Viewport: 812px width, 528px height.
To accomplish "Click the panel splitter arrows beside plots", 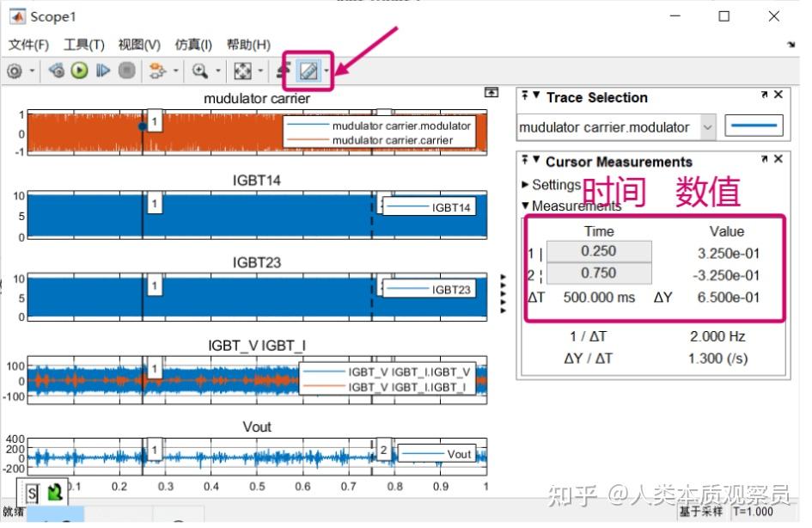I will coord(503,294).
